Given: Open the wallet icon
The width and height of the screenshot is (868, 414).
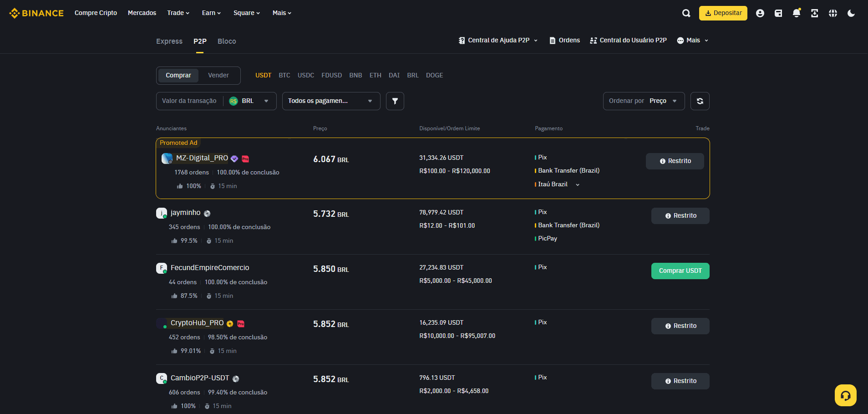Looking at the screenshot, I should [x=778, y=13].
